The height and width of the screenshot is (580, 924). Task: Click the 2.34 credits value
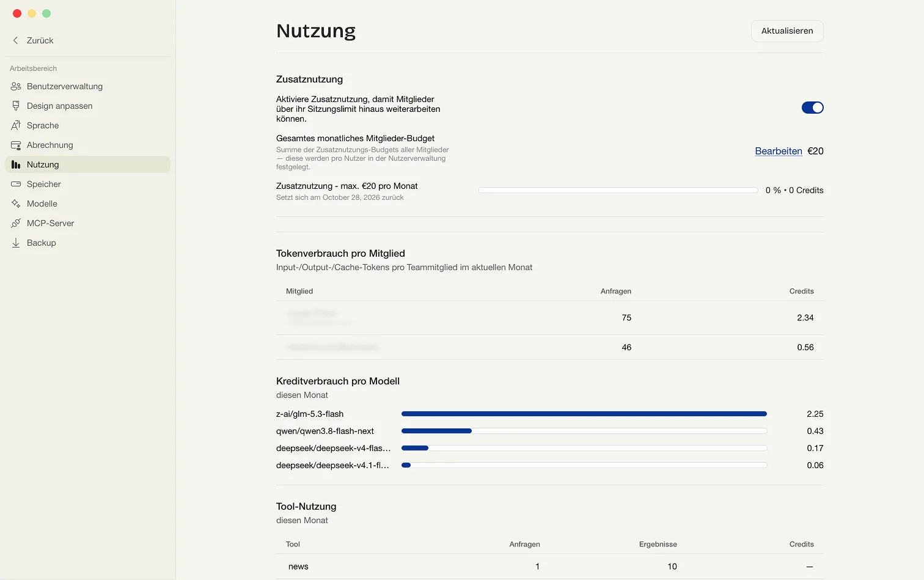805,318
